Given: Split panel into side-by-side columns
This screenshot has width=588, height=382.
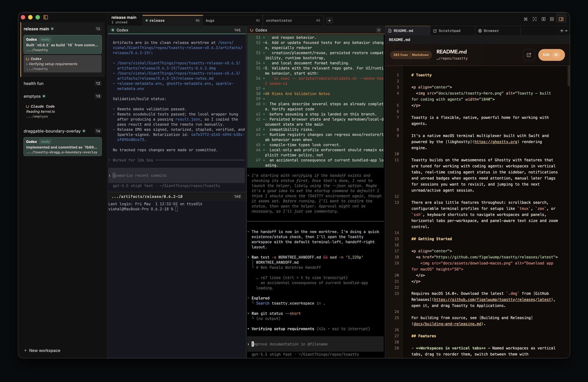Looking at the screenshot, I should (x=543, y=19).
